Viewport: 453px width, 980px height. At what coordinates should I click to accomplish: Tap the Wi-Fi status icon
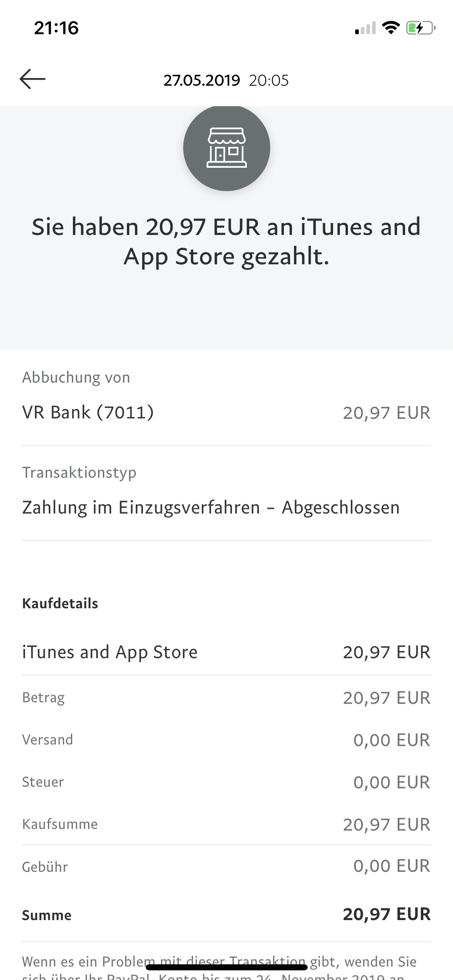tap(390, 28)
